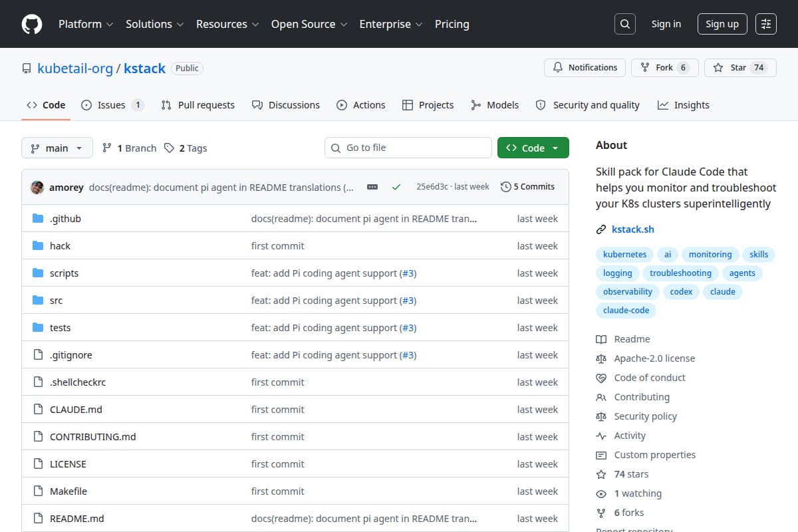Click the green check commit status icon

pos(396,188)
